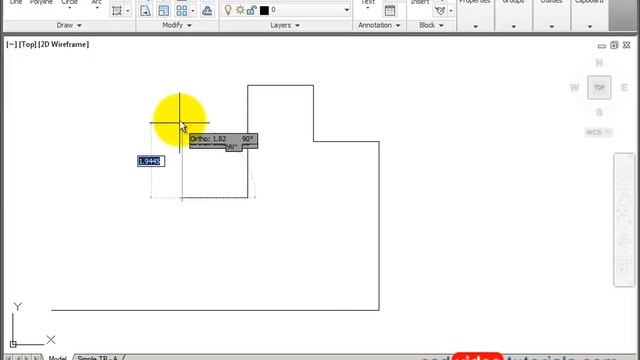Toggle layer 0 on/off lightbulb
The width and height of the screenshot is (640, 360).
pyautogui.click(x=228, y=10)
